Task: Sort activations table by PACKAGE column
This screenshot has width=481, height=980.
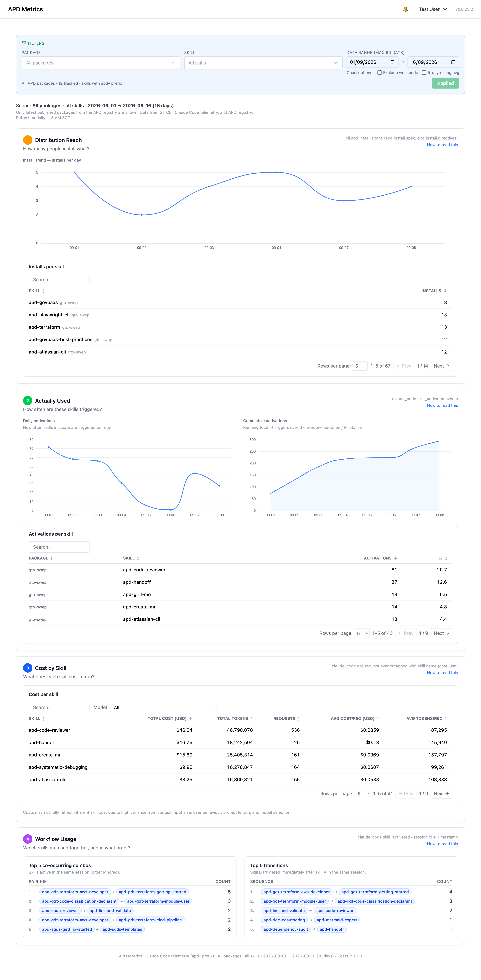Action: [41, 558]
